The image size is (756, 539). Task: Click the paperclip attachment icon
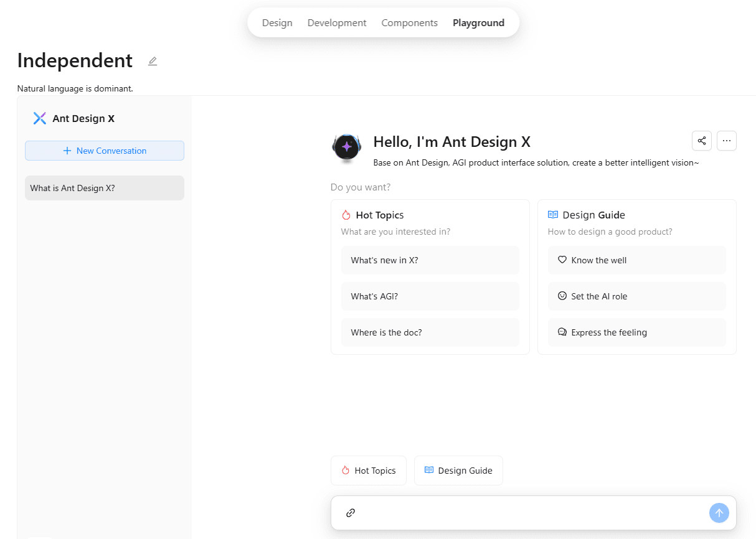click(x=351, y=513)
